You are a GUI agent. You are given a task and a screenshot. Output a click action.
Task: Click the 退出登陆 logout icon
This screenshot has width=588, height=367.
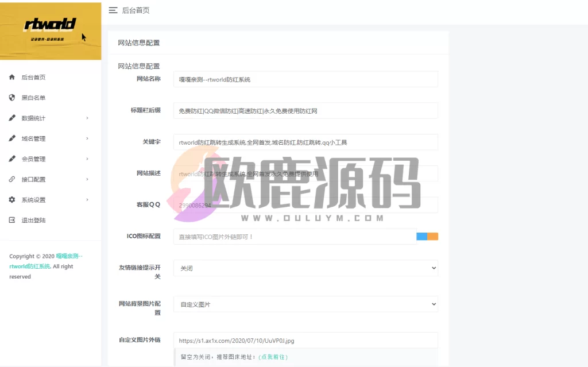pyautogui.click(x=11, y=219)
